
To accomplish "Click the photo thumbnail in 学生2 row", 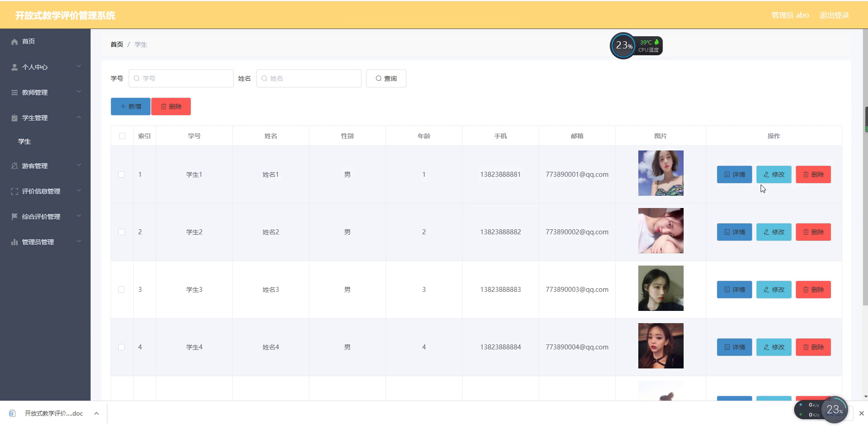I will pyautogui.click(x=661, y=231).
